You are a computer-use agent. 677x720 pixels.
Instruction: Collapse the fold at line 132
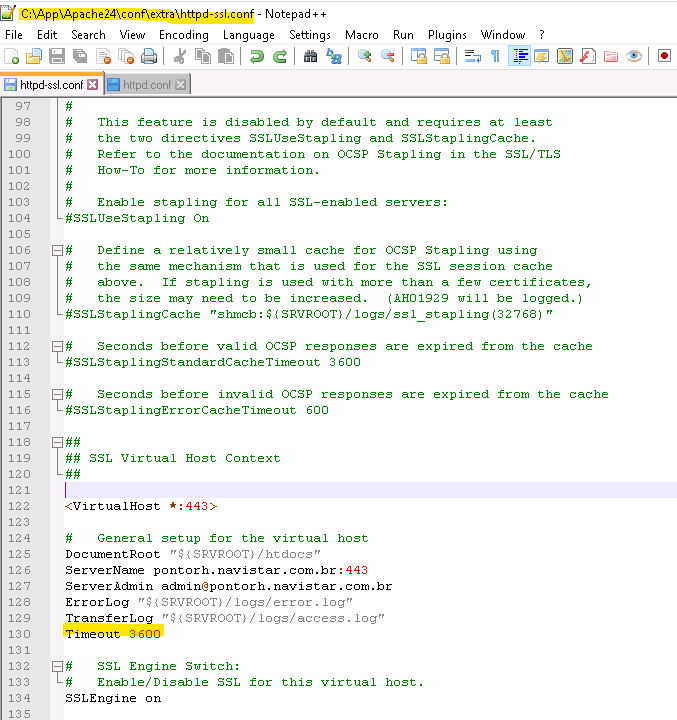point(57,666)
